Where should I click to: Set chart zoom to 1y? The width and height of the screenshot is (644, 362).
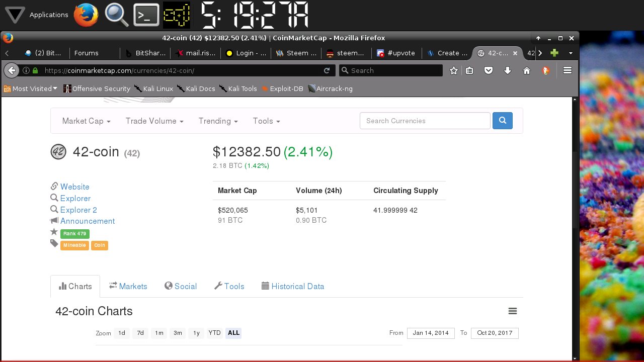pyautogui.click(x=196, y=333)
